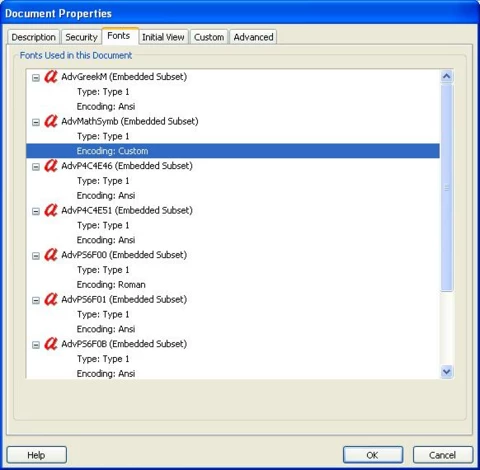Select 'Encoding: Ansi' under AdvP4C4E46
Screen dimensions: 480x470
pos(106,196)
